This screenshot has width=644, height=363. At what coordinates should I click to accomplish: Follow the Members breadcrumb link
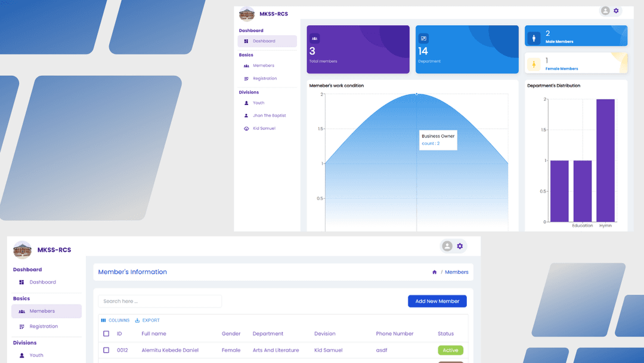(x=456, y=272)
